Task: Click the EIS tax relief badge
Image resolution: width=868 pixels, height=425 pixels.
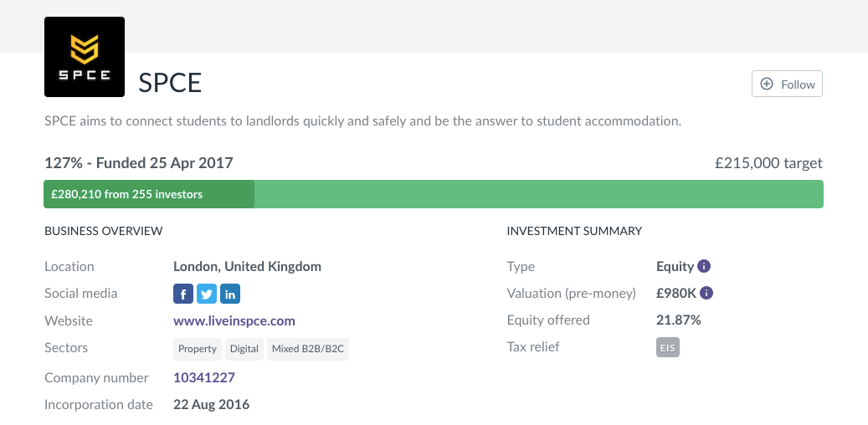Action: pos(668,348)
